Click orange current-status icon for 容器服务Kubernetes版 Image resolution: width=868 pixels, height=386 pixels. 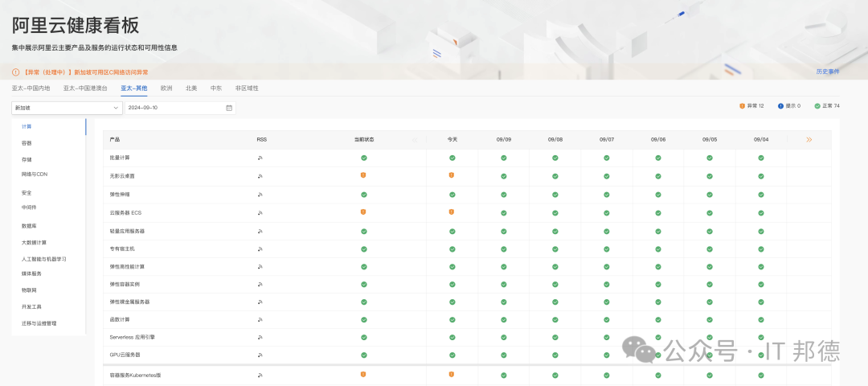[363, 375]
